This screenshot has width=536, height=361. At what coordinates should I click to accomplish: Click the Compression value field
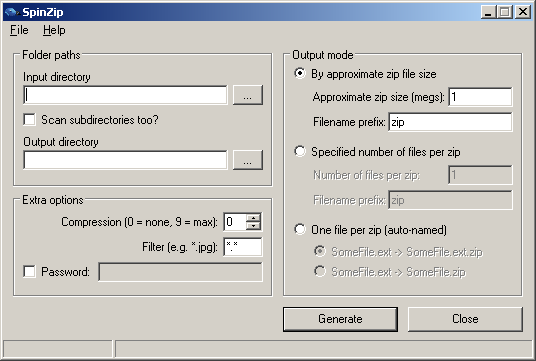click(x=235, y=222)
